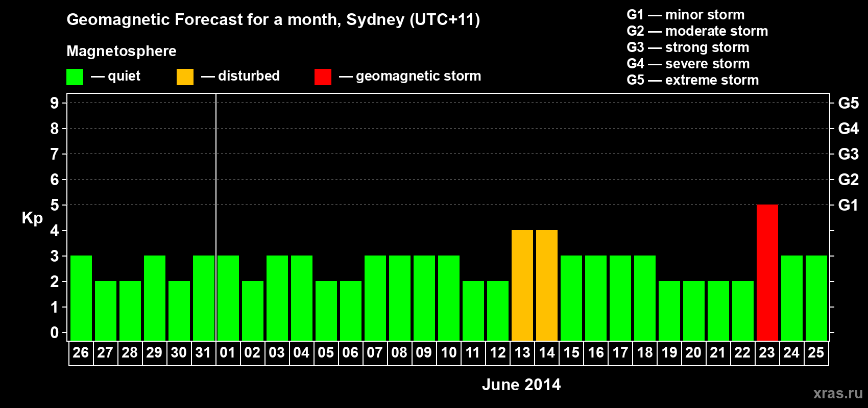Click the '— disturbed' legend label
The image size is (868, 408).
click(240, 76)
